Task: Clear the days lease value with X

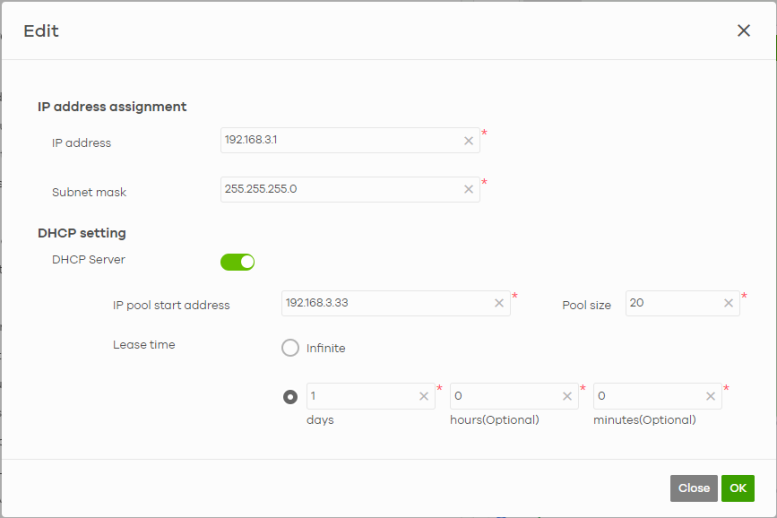Action: coord(424,397)
